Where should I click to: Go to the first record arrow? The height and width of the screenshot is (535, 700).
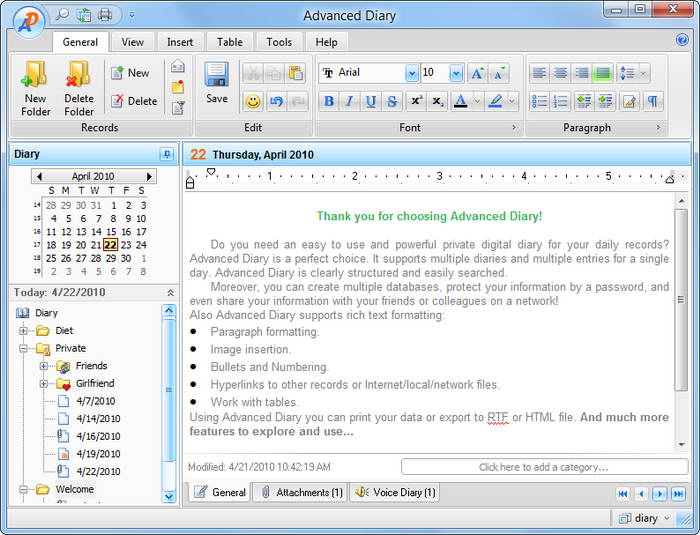623,493
